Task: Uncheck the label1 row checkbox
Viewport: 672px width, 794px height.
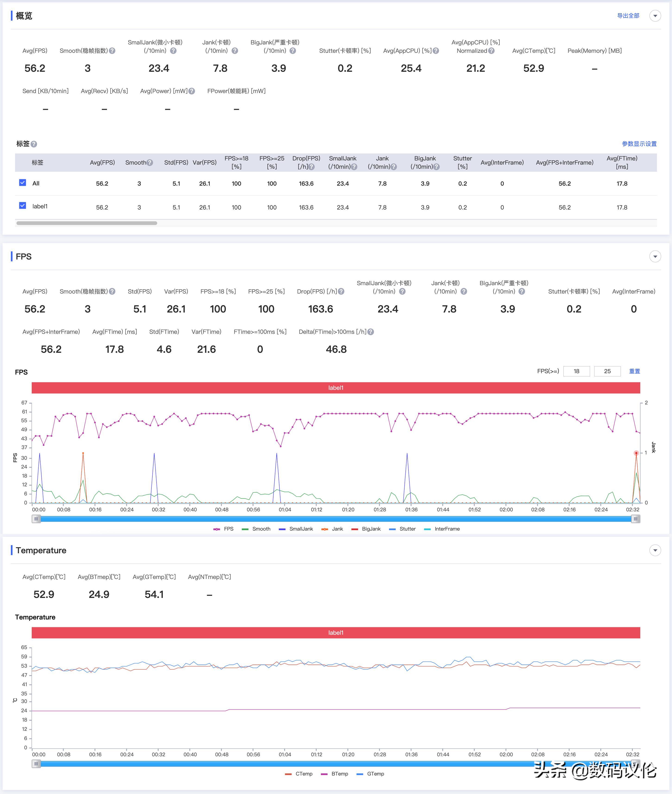Action: 22,206
